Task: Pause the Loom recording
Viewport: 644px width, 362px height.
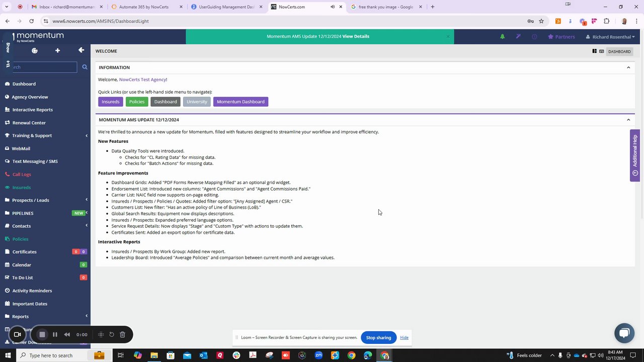Action: [x=55, y=334]
